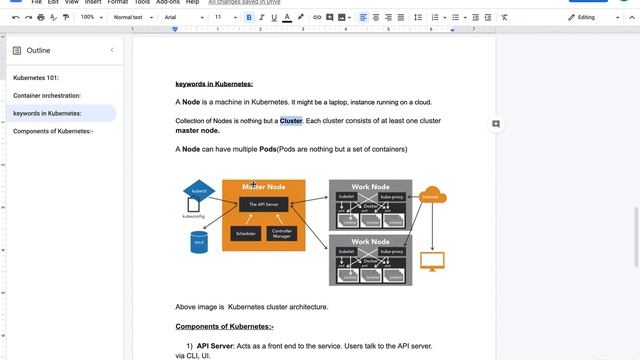The height and width of the screenshot is (360, 640).
Task: Open the View menu
Action: 71,2
